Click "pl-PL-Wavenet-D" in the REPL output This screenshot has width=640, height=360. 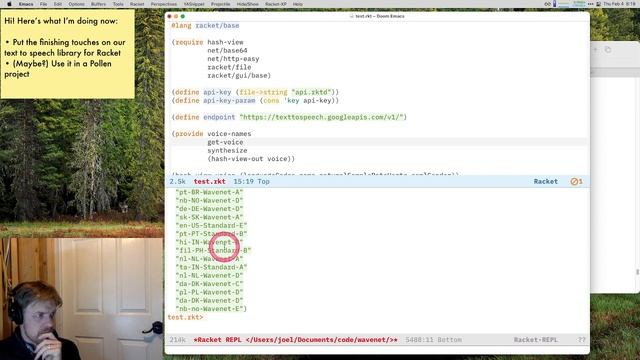click(209, 292)
